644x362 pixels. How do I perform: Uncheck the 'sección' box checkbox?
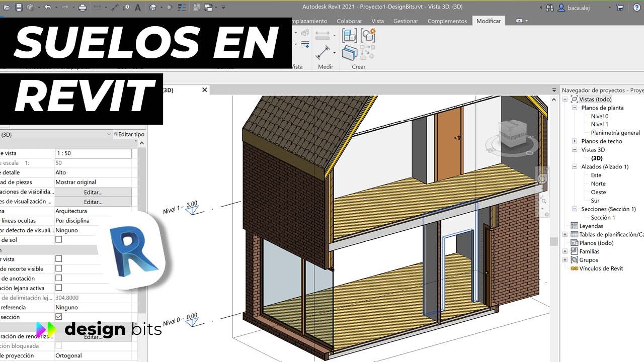58,317
